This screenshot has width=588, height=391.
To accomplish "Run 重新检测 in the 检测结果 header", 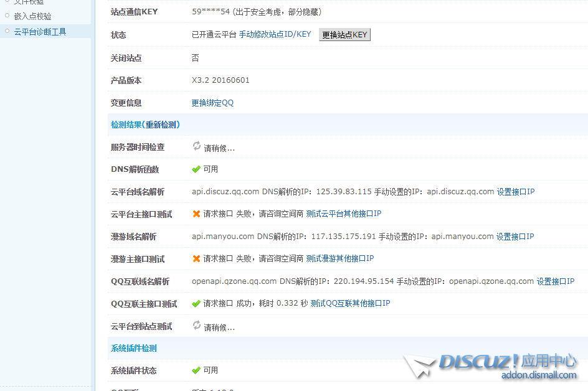I will tap(161, 125).
